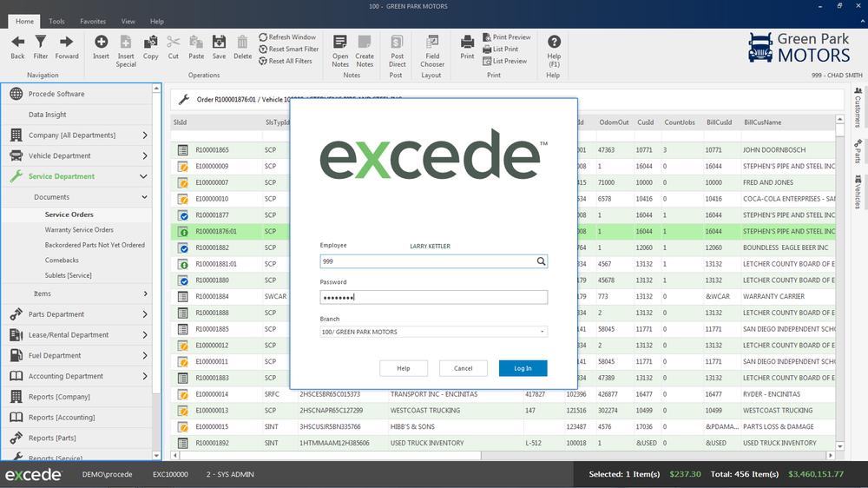
Task: Open Reports [Accounting]
Action: click(x=62, y=417)
